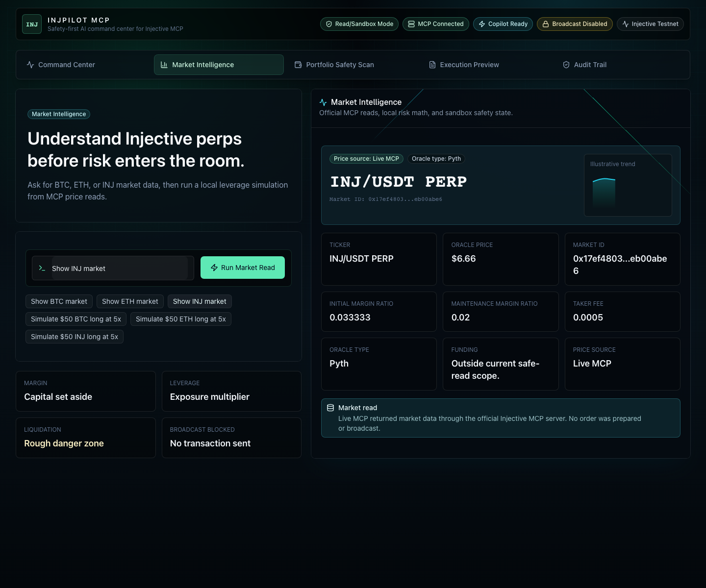Click the Broadcast Blocked card No transaction sent
706x588 pixels.
click(231, 438)
